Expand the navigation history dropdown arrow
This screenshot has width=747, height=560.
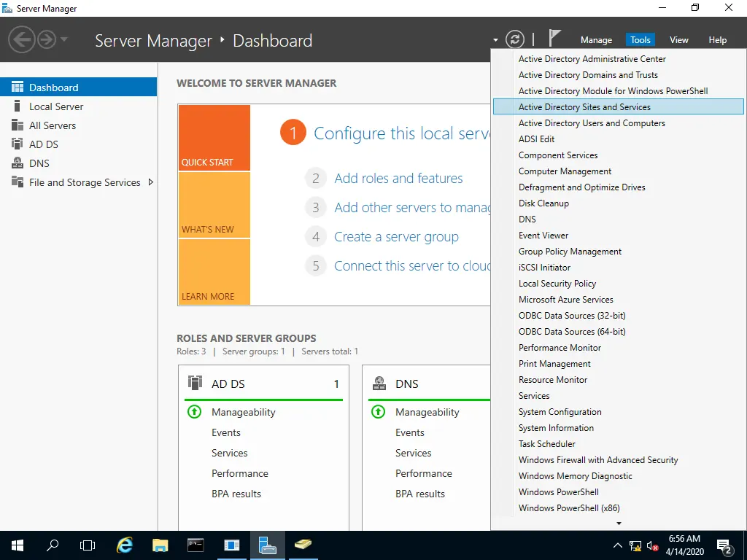(x=64, y=39)
